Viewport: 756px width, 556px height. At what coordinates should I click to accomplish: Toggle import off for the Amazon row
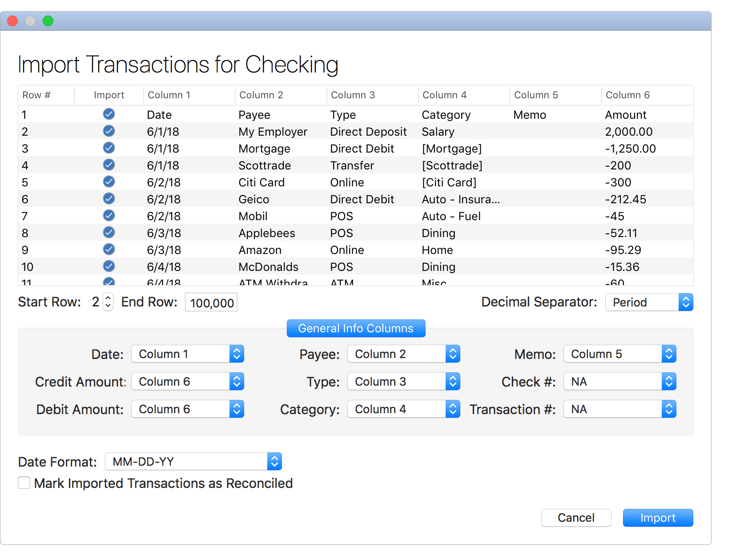[x=109, y=249]
